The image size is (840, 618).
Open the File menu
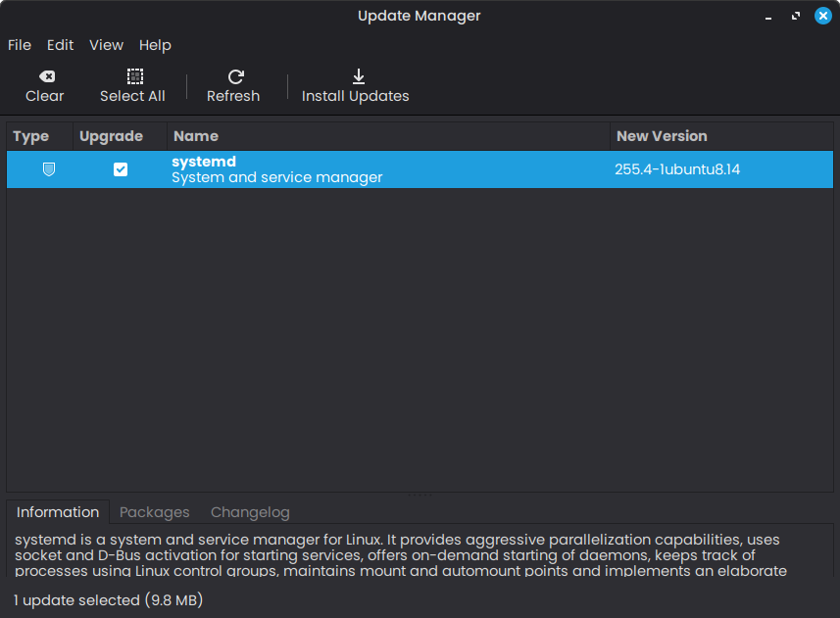20,45
